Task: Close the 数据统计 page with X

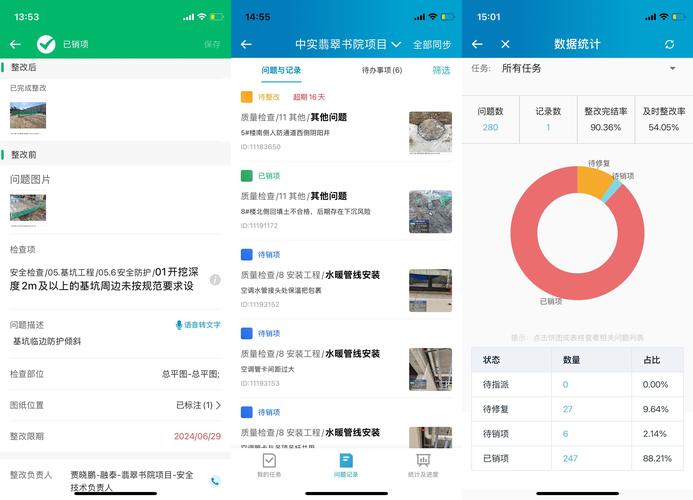Action: coord(506,44)
